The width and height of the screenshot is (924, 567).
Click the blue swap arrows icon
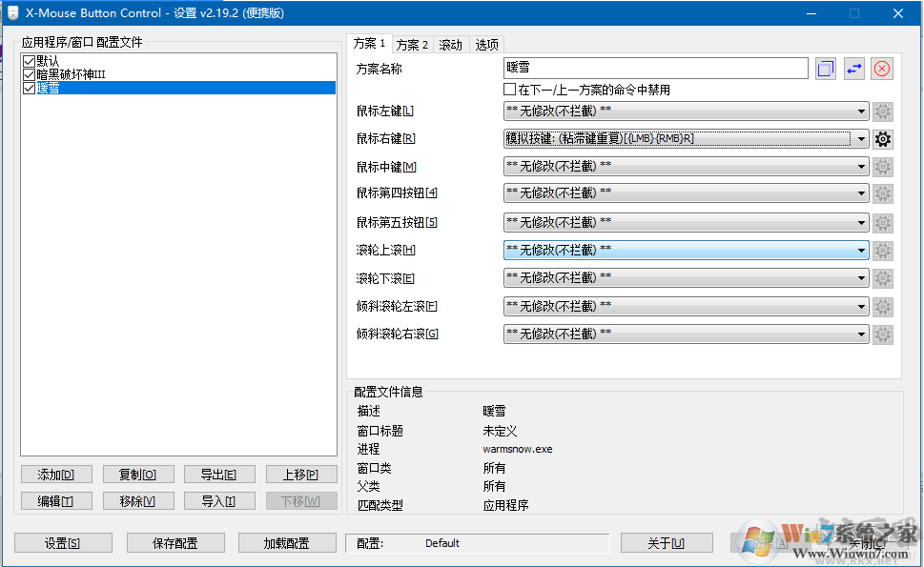pyautogui.click(x=853, y=68)
